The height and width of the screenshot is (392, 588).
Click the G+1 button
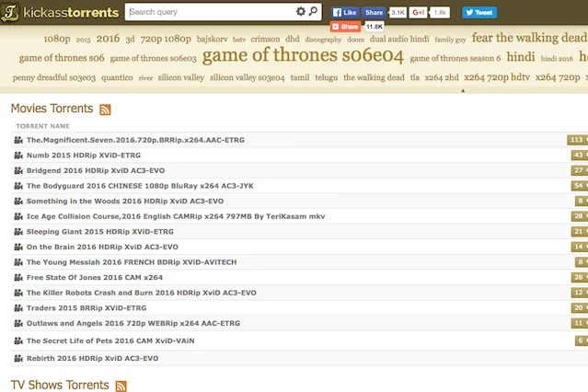[x=418, y=12]
